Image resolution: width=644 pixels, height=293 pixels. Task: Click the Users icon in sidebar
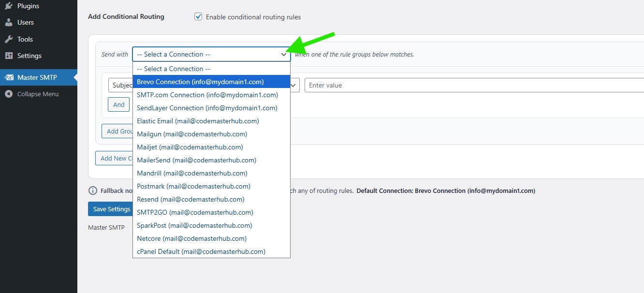click(x=9, y=22)
